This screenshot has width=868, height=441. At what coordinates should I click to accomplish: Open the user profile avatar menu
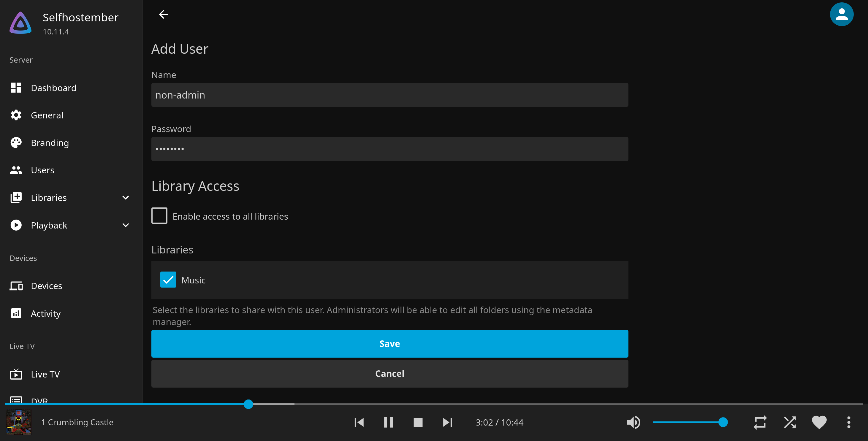[841, 14]
